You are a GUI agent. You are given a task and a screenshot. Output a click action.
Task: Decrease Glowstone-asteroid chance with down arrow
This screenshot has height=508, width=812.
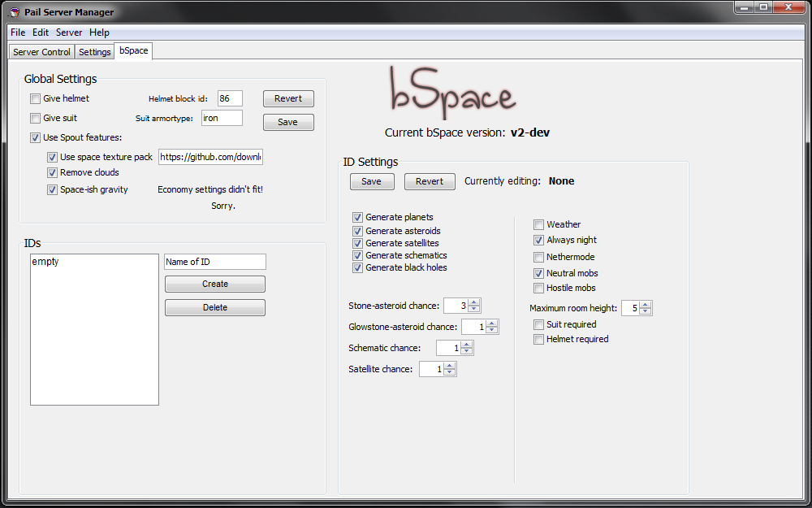[x=492, y=330]
